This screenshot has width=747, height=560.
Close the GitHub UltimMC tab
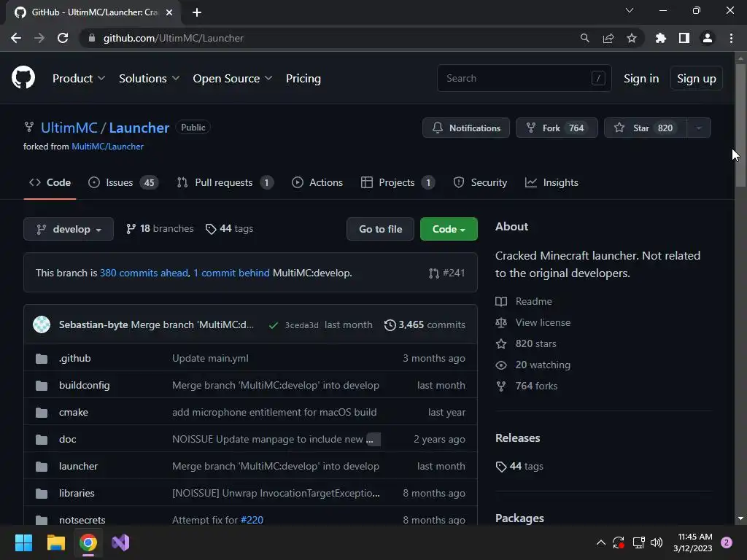tap(169, 12)
